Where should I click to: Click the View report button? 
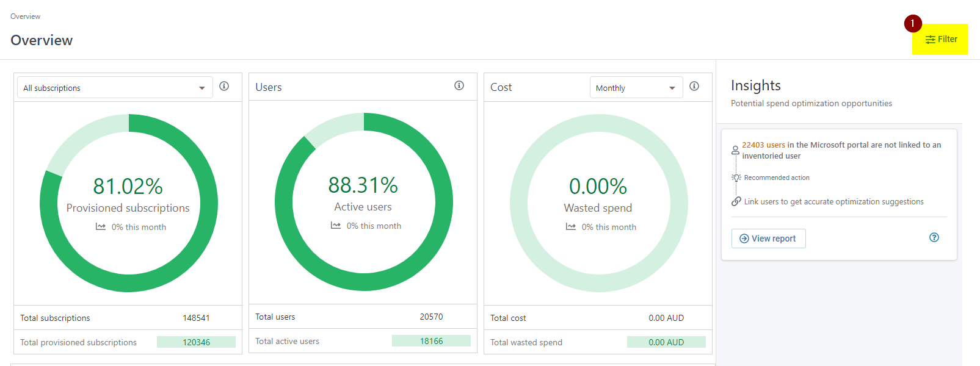(x=769, y=239)
